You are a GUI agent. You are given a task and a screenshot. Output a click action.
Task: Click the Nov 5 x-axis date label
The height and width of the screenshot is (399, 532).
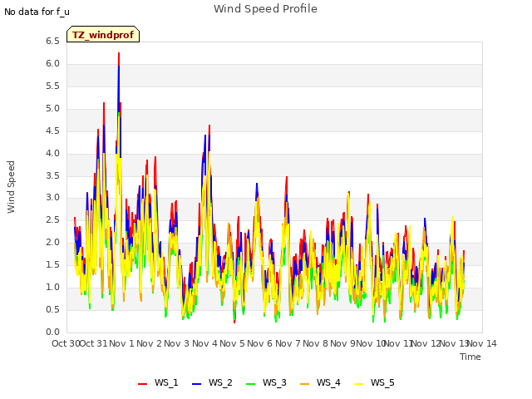tap(233, 343)
